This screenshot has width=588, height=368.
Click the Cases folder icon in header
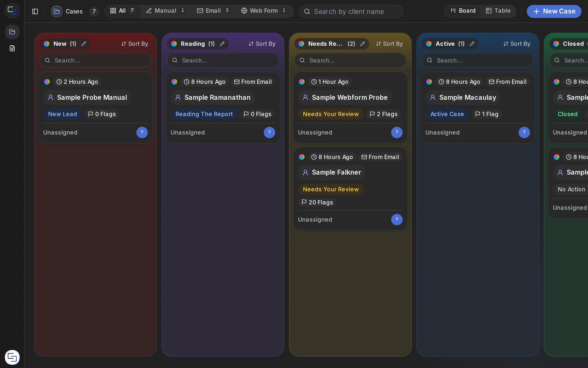coord(57,11)
